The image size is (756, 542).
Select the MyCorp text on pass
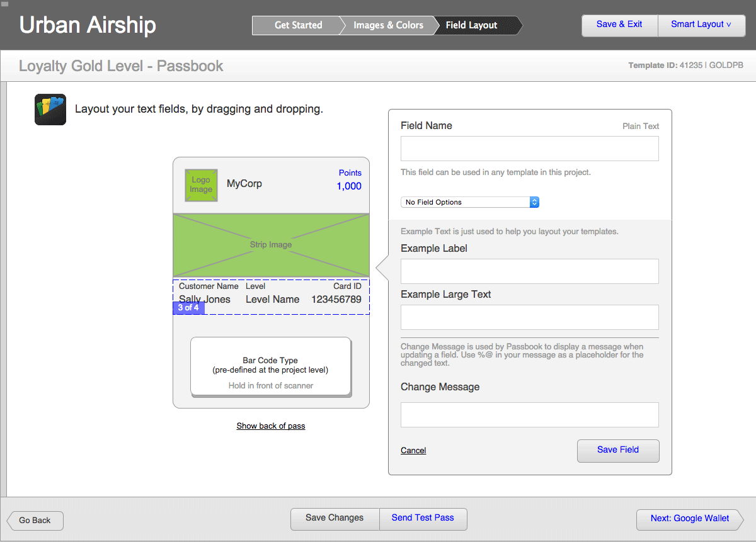pyautogui.click(x=244, y=184)
